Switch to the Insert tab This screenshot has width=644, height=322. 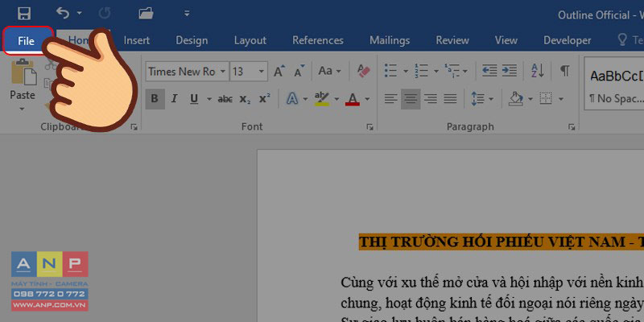[x=137, y=40]
